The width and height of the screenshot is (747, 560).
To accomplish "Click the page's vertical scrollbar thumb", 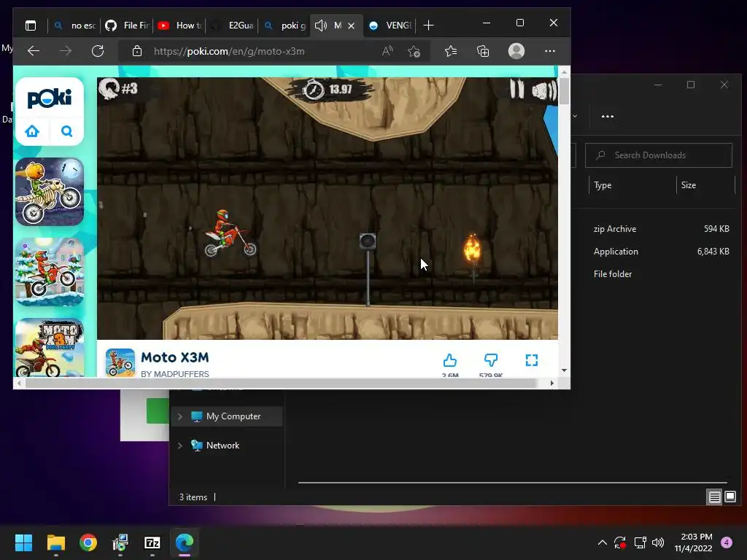I will 564,91.
